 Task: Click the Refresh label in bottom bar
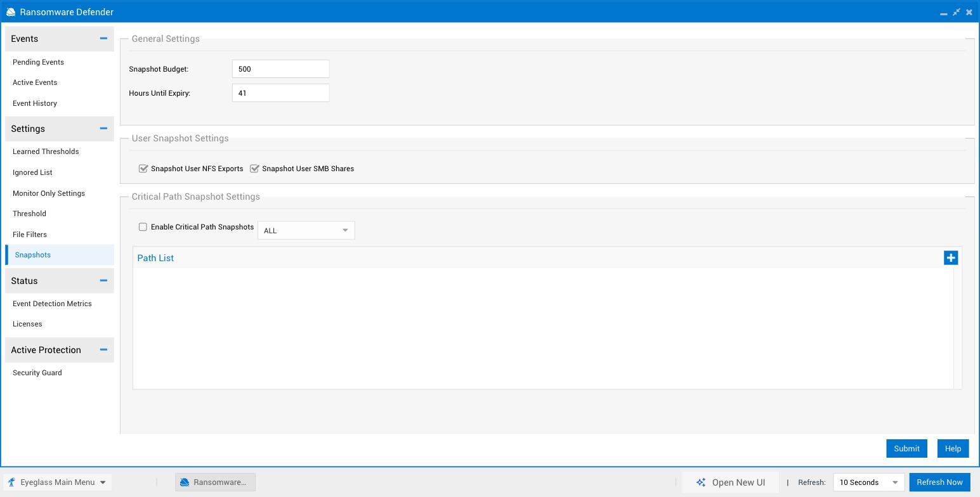click(811, 482)
